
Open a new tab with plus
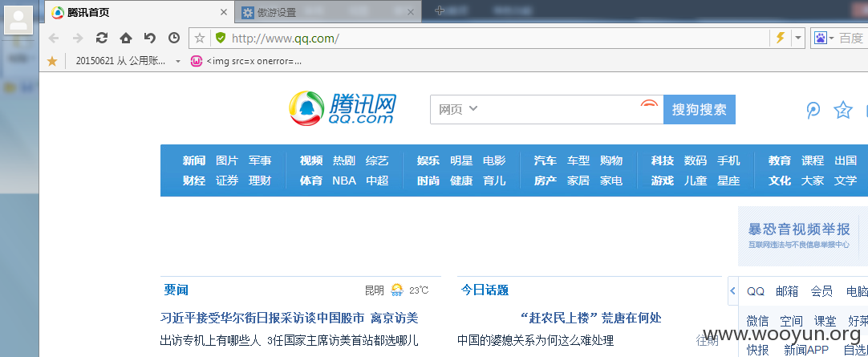tap(440, 10)
